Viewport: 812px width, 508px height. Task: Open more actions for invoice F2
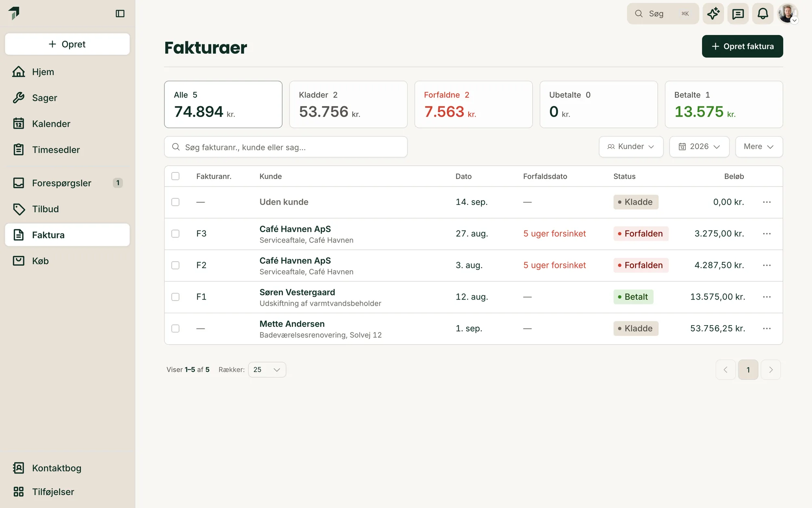[x=767, y=265]
